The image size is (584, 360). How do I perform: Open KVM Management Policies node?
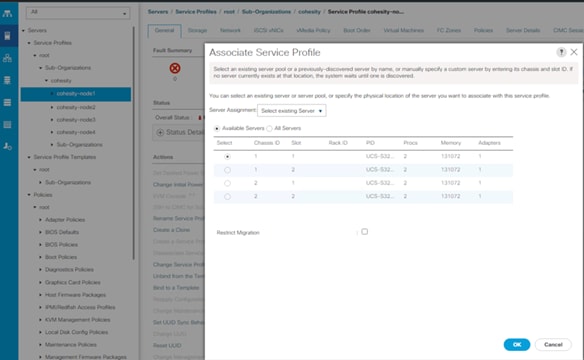click(77, 320)
